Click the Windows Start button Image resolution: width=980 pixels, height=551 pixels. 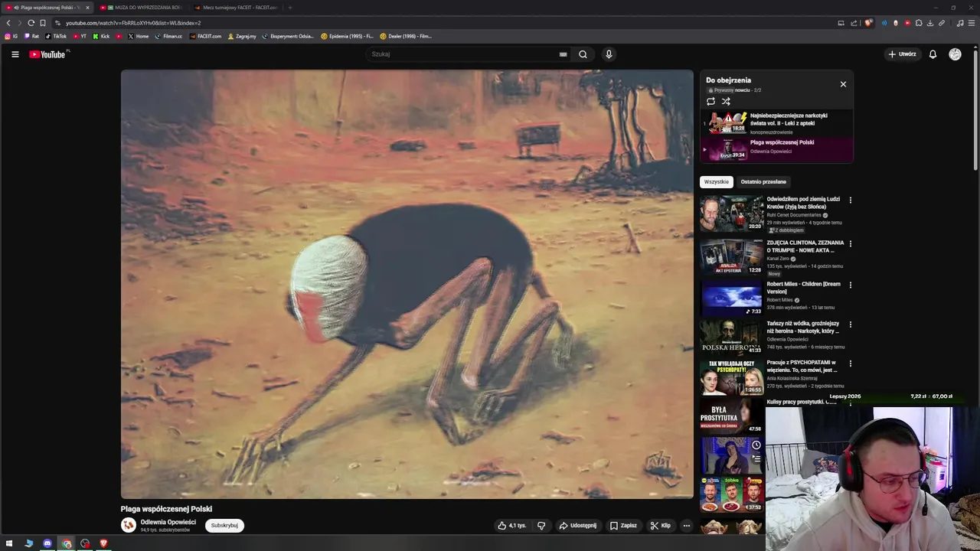point(10,543)
